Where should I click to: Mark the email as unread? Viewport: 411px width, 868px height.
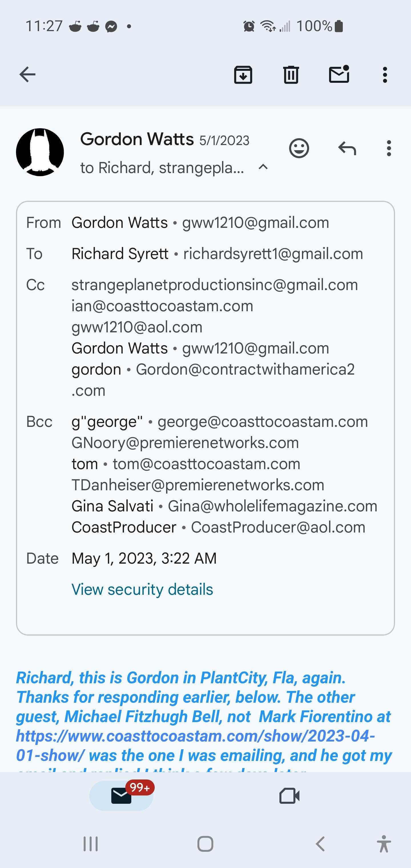tap(339, 75)
